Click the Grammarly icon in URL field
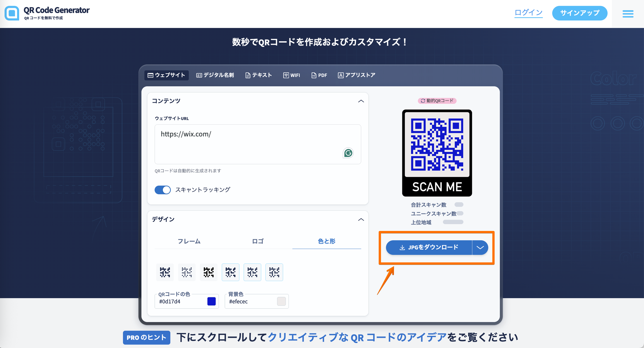644x348 pixels. (348, 153)
